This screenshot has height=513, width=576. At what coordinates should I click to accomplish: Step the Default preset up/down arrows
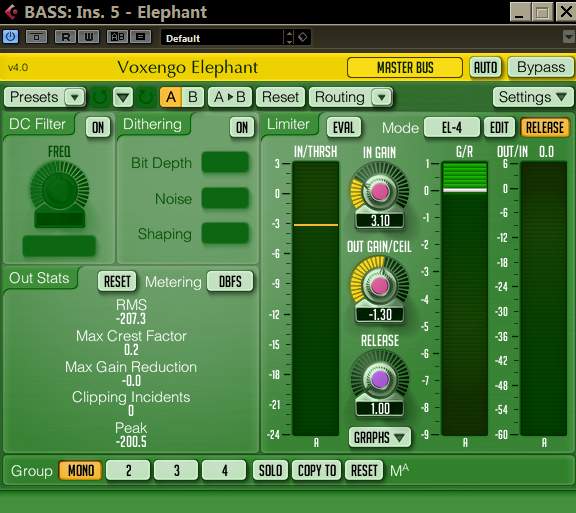click(x=289, y=37)
